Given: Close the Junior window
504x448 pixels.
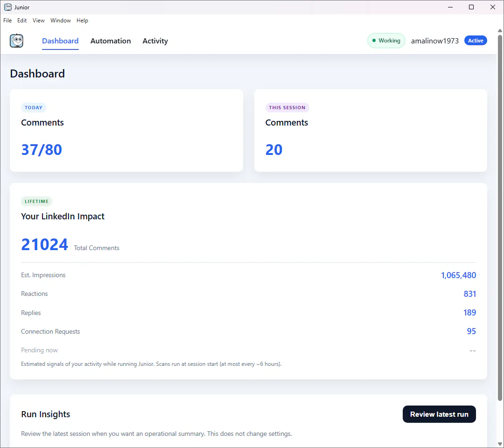Looking at the screenshot, I should pyautogui.click(x=492, y=7).
